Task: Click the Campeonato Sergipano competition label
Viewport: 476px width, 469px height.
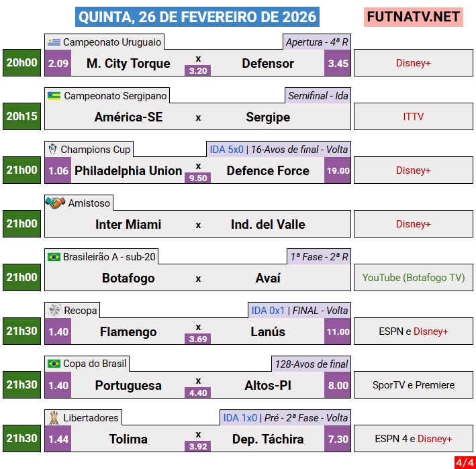Action: (x=115, y=96)
